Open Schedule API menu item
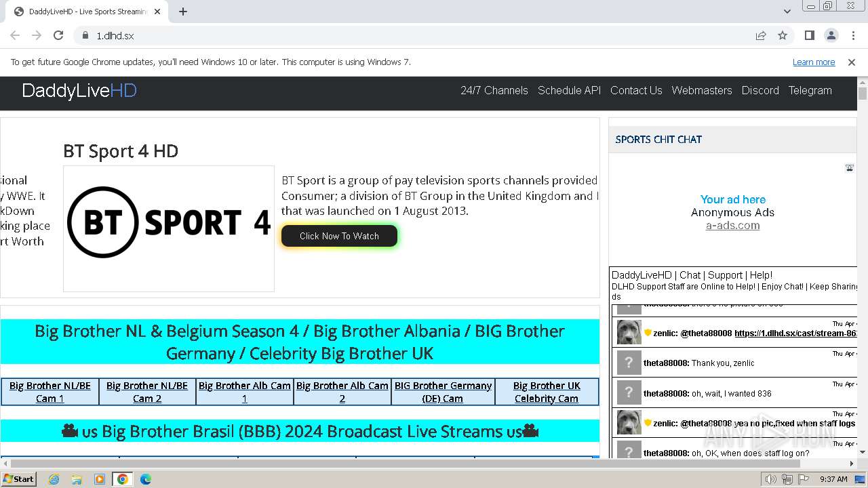This screenshot has width=868, height=488. coord(569,90)
